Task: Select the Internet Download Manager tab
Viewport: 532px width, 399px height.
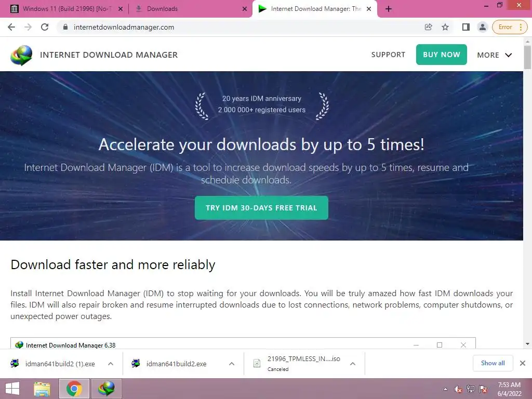Action: tap(315, 9)
